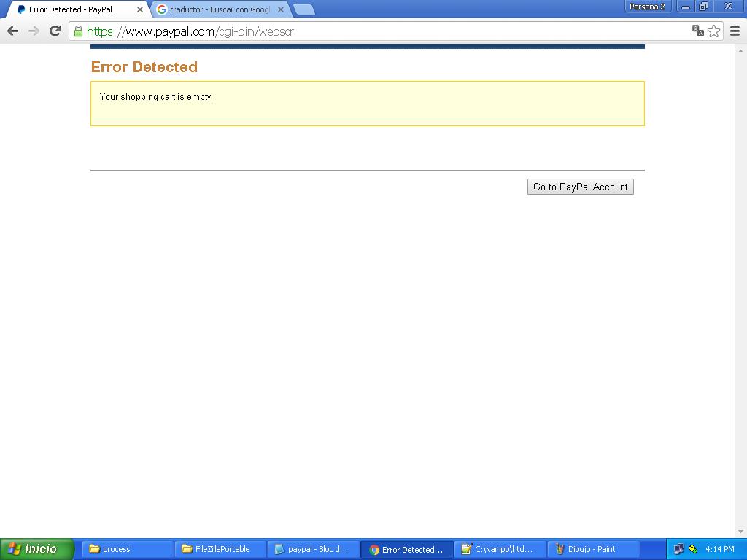Click the browser forward arrow
The width and height of the screenshot is (747, 560).
tap(34, 31)
